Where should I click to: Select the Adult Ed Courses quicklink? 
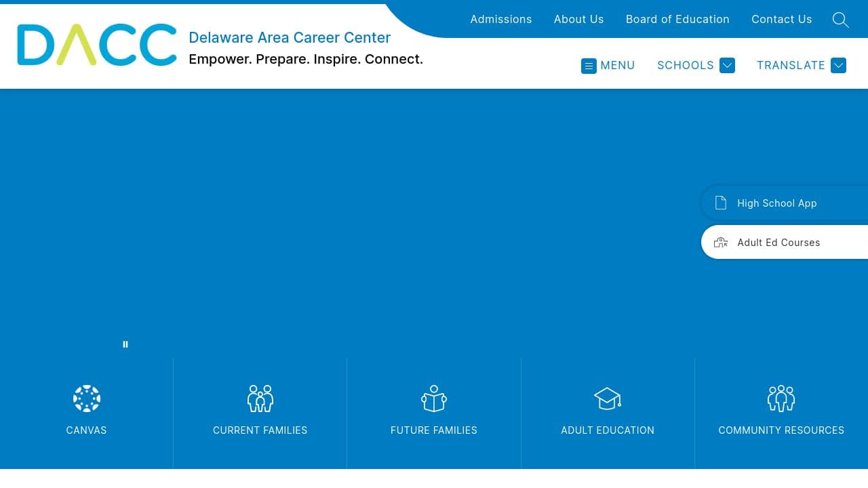point(778,242)
